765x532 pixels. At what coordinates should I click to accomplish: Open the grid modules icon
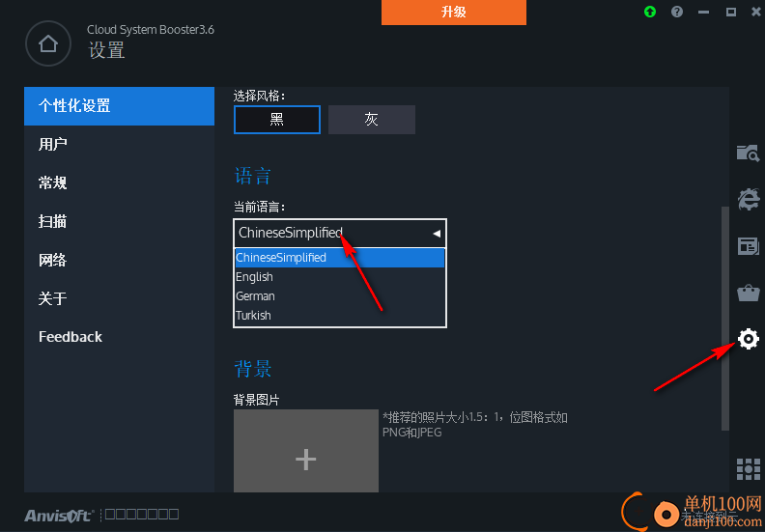748,469
